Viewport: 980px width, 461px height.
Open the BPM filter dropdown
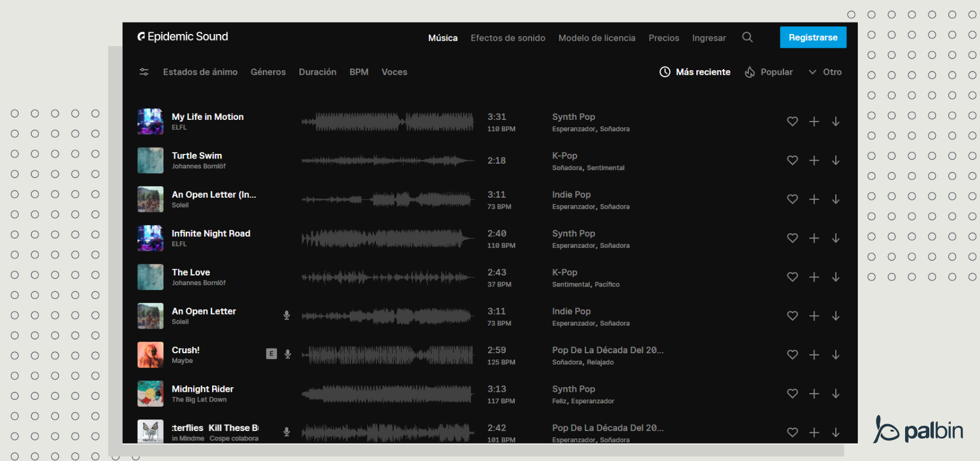click(359, 72)
